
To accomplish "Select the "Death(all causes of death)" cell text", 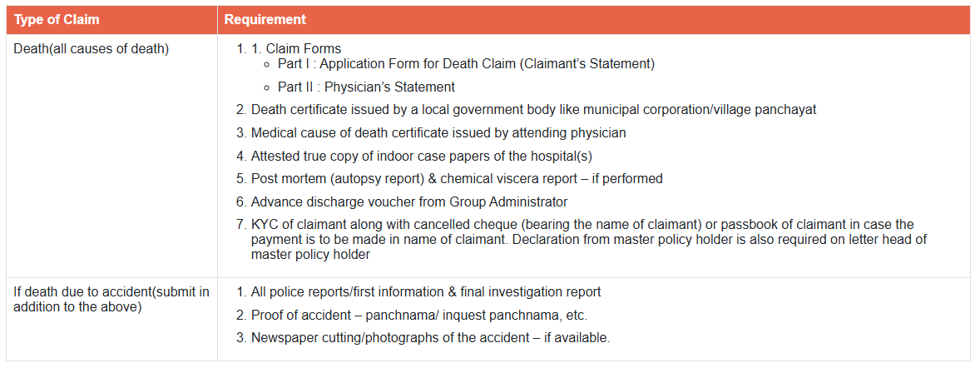I will click(92, 48).
